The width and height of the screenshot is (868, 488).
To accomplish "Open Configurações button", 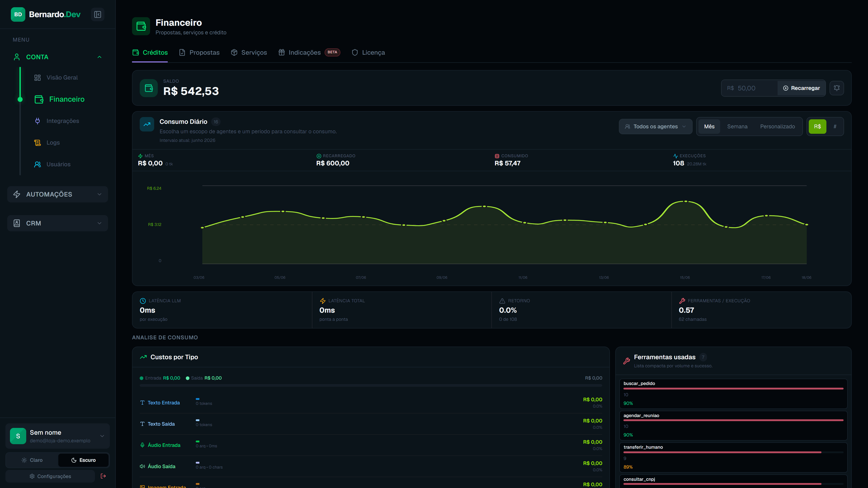I will click(50, 476).
